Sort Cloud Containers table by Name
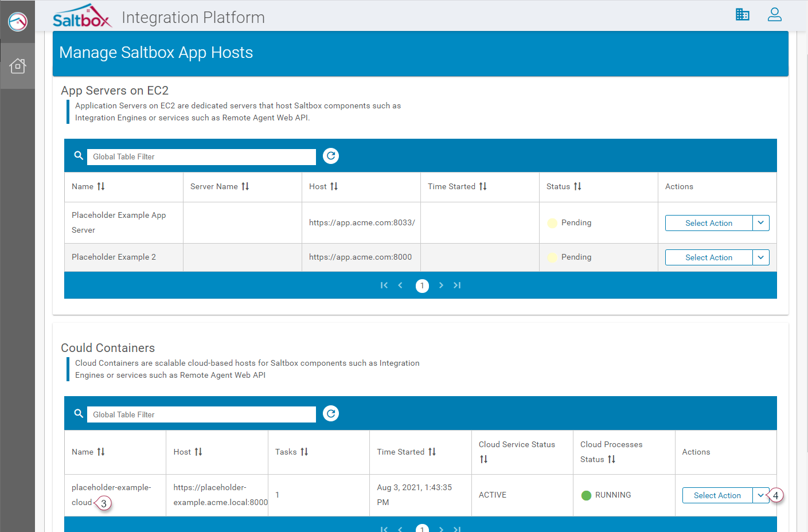 point(101,452)
